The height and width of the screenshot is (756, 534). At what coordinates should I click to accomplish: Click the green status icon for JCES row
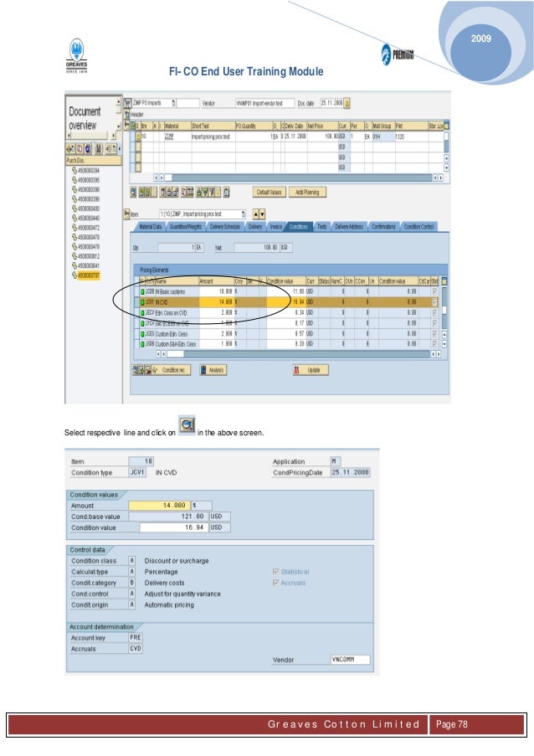tap(142, 334)
